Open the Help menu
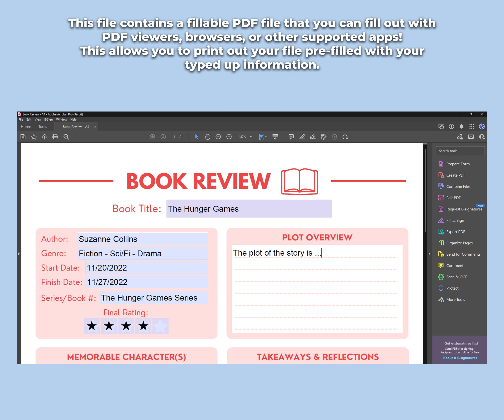The height and width of the screenshot is (420, 504). pyautogui.click(x=73, y=119)
